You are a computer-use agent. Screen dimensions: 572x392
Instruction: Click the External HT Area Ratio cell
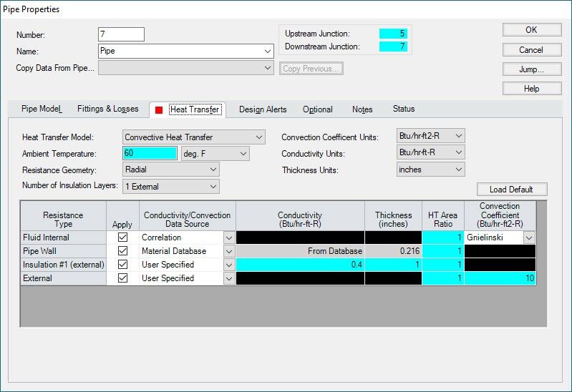coord(443,278)
